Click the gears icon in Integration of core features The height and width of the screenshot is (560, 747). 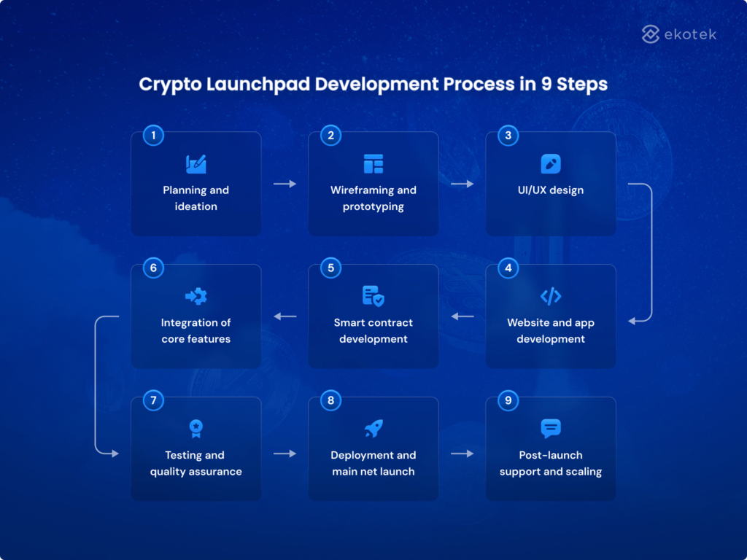click(196, 296)
